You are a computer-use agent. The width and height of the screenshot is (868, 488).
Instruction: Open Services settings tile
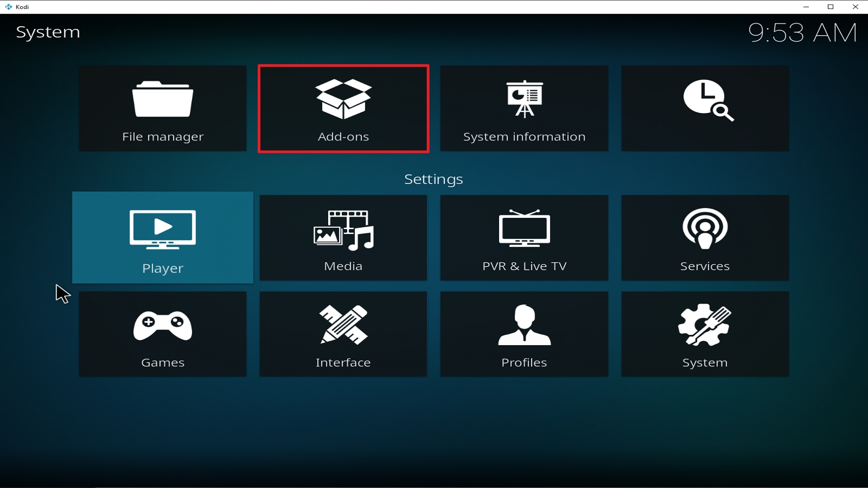(x=705, y=238)
